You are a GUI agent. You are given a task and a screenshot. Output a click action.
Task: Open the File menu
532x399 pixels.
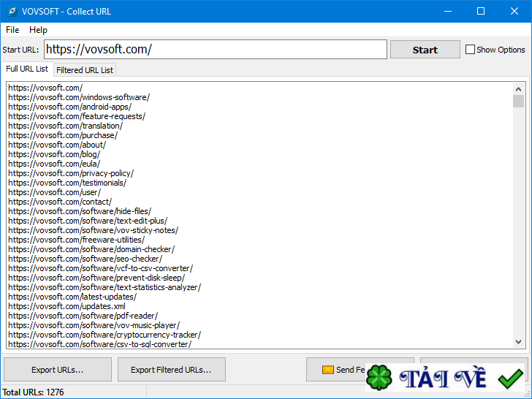point(12,30)
